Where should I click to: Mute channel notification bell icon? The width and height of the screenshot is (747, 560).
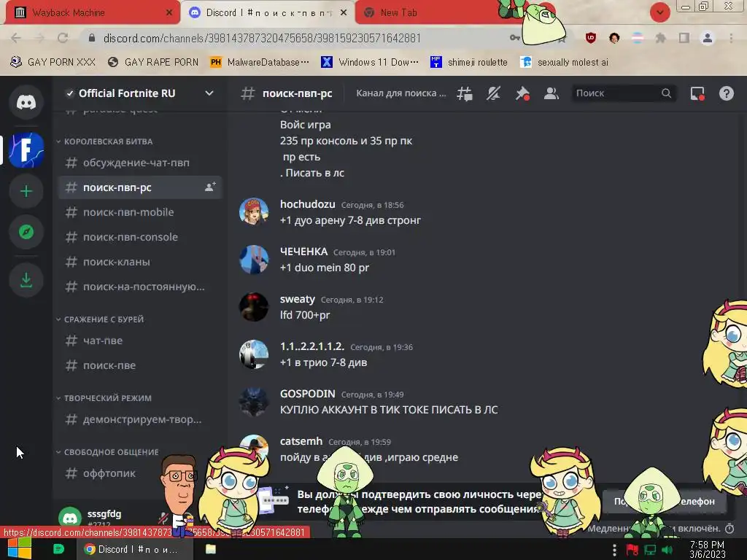[x=494, y=93]
